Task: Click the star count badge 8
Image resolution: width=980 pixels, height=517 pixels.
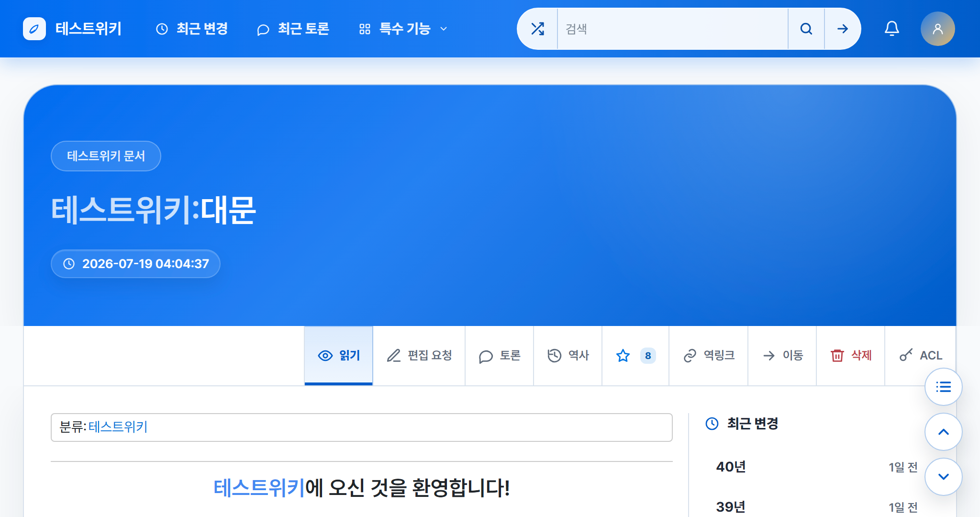Action: [x=648, y=356]
